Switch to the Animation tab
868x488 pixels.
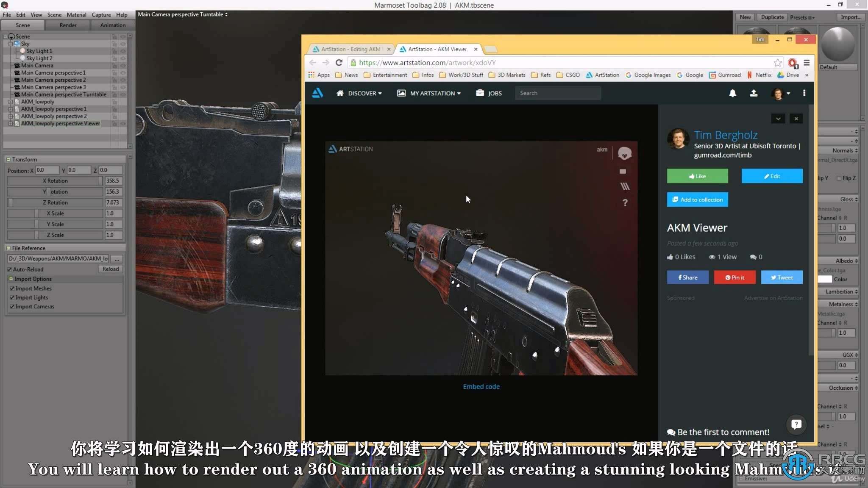[x=113, y=25]
